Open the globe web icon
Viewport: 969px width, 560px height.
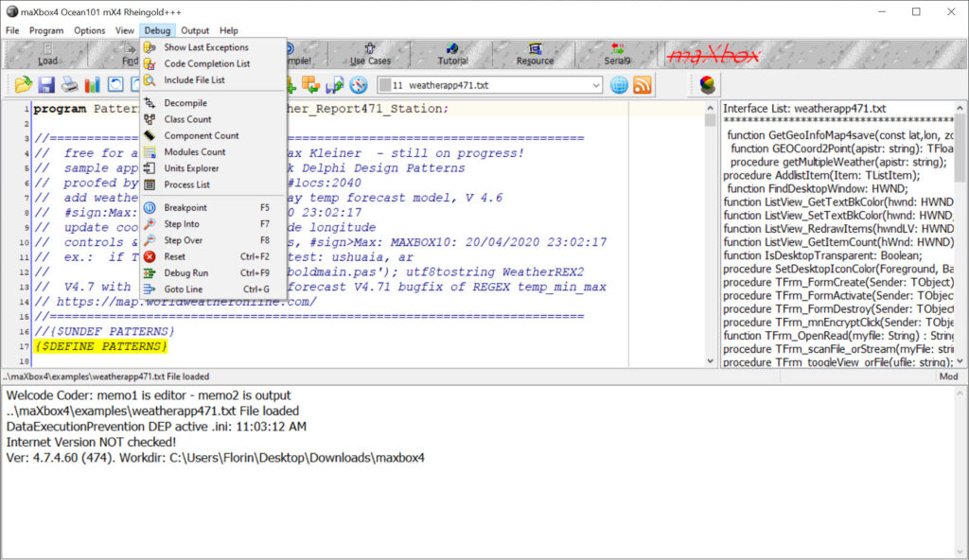click(x=619, y=85)
